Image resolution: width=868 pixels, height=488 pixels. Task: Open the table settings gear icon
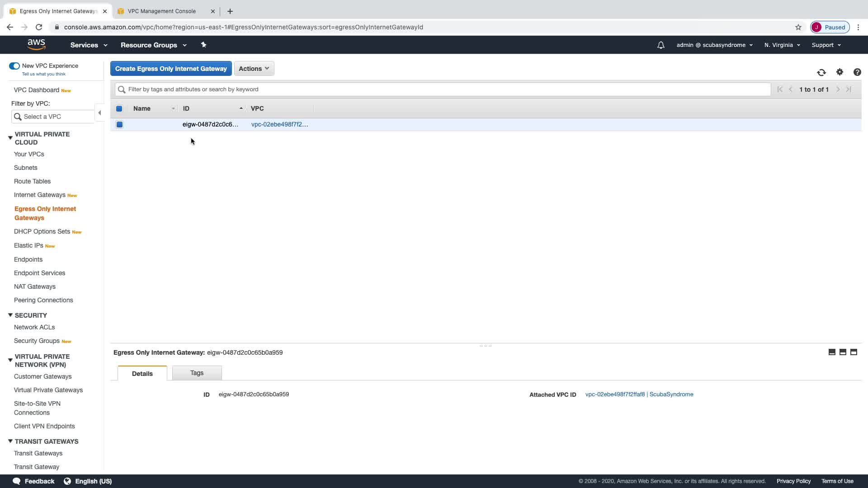coord(840,72)
